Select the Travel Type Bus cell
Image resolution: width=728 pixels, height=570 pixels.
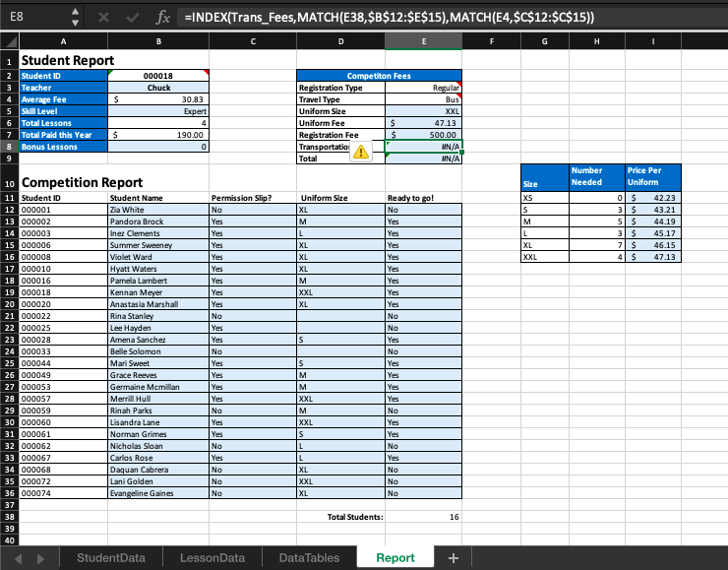click(423, 99)
